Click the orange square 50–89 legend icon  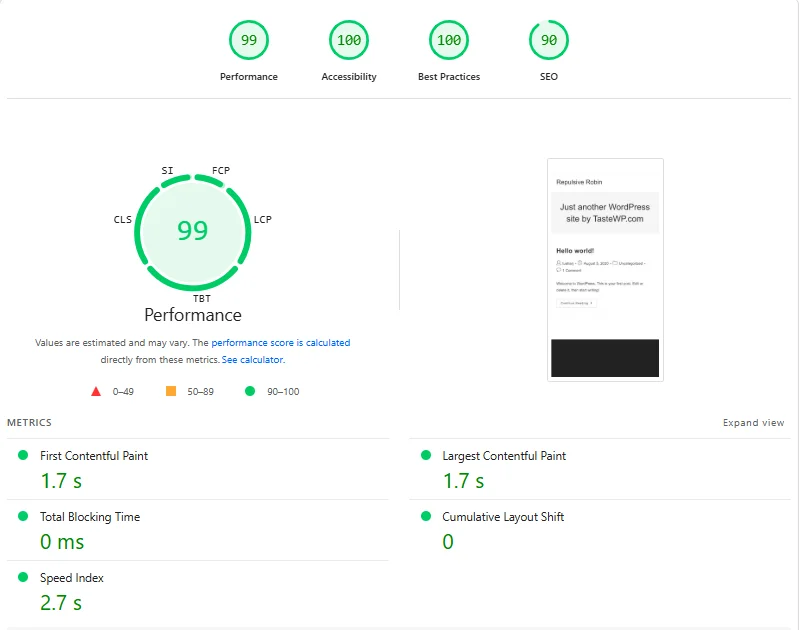click(171, 391)
